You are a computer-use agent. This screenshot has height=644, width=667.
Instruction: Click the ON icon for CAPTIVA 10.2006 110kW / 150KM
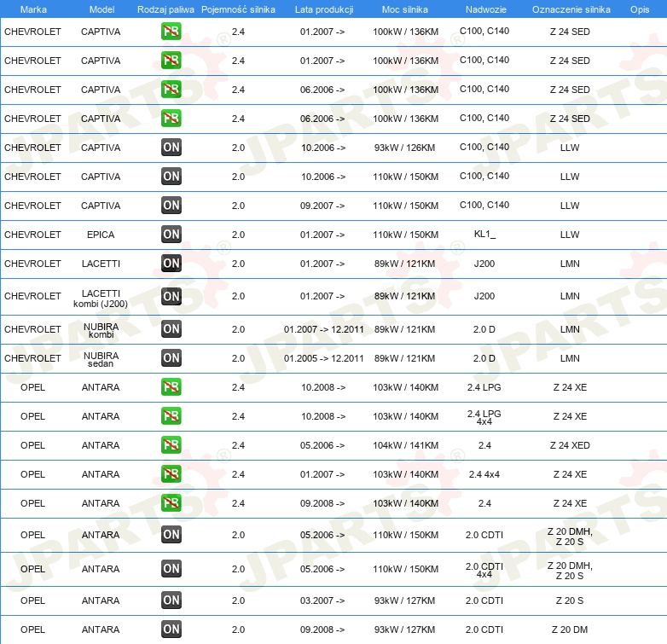[x=171, y=176]
